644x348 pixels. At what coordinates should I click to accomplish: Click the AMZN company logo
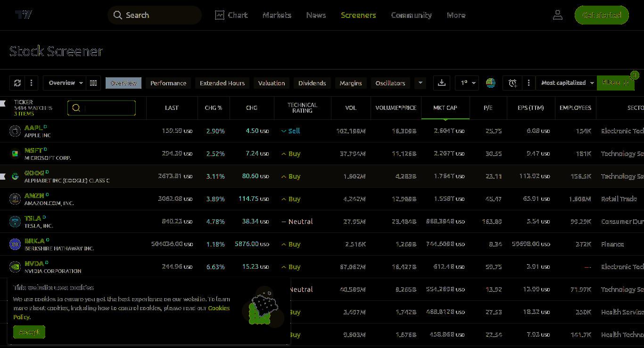[15, 199]
